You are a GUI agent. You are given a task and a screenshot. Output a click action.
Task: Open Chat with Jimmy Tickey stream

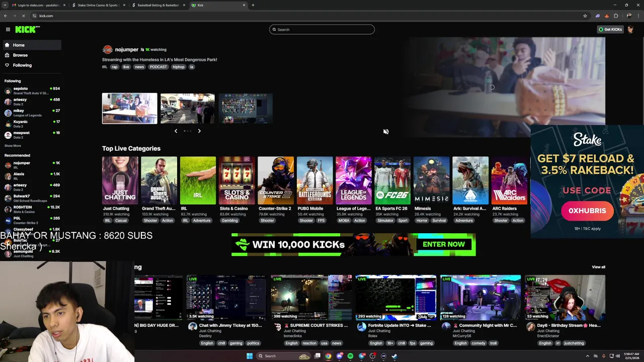[226, 297]
